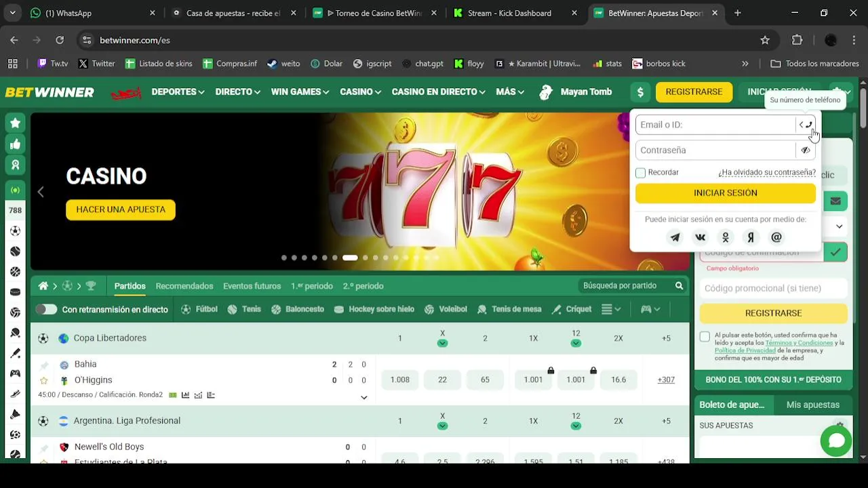
Task: Open the favorites star in the left sidebar
Action: click(x=15, y=123)
